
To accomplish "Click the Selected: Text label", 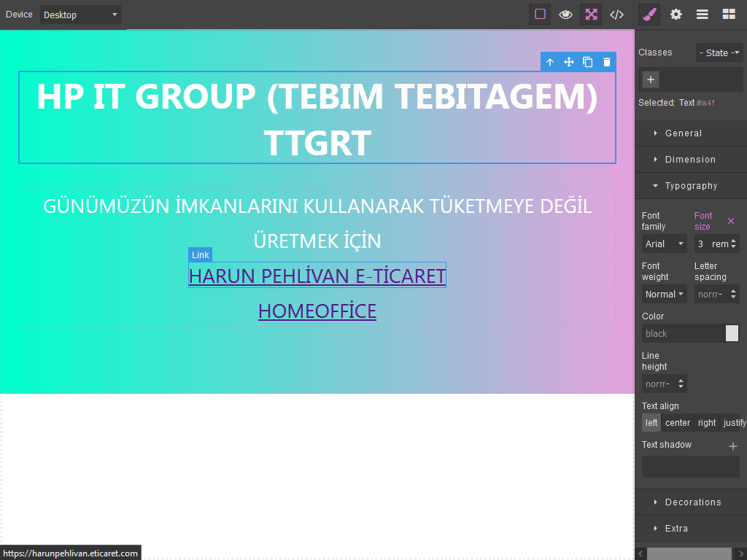I will click(676, 102).
